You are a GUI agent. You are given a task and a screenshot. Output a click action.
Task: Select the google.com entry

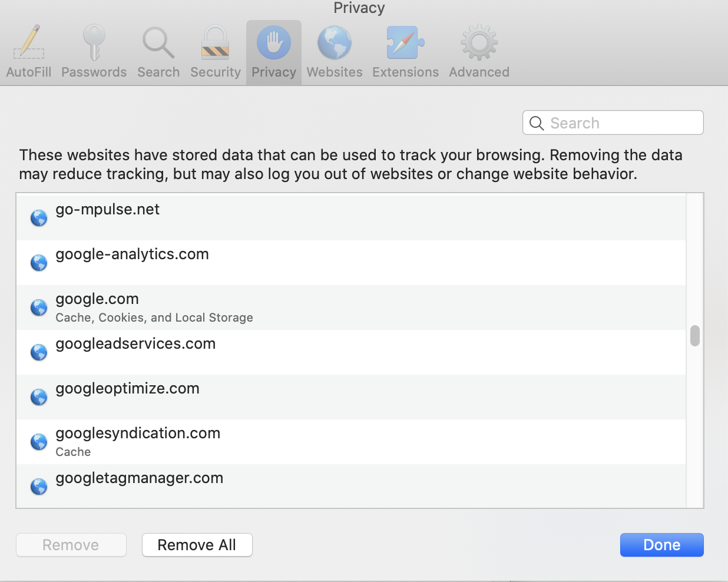[351, 307]
